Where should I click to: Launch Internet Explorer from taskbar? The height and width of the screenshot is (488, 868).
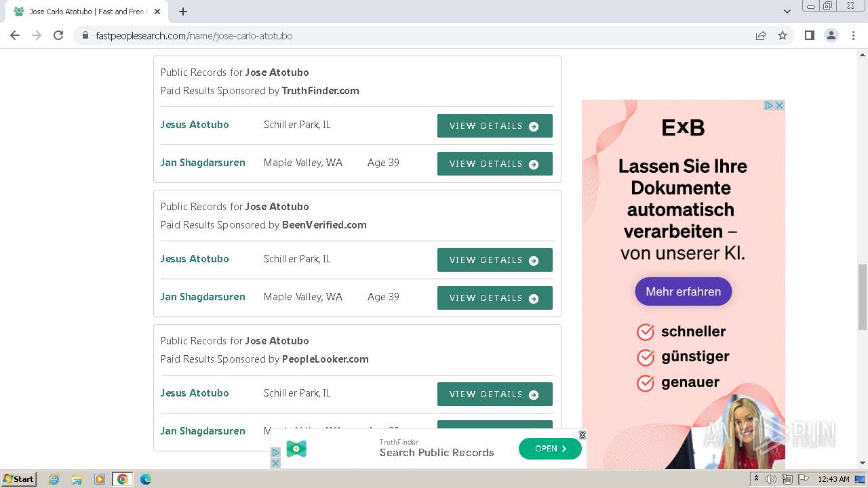click(x=54, y=479)
